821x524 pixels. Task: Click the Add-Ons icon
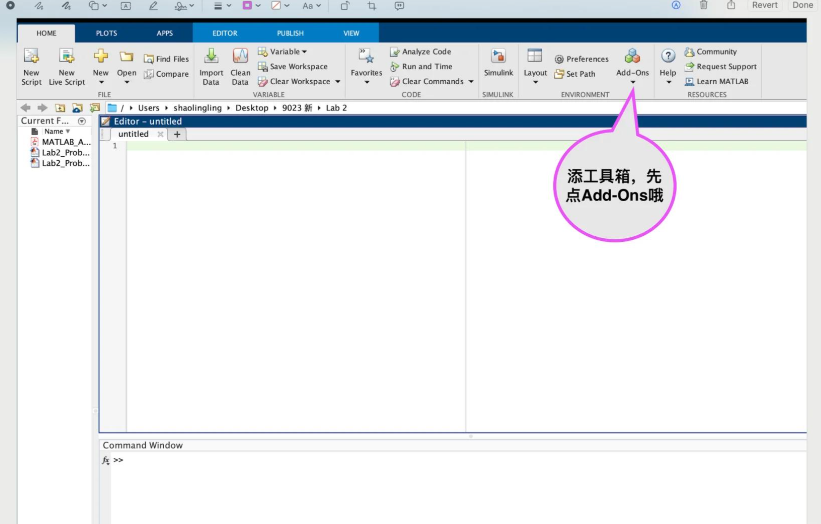pos(633,56)
